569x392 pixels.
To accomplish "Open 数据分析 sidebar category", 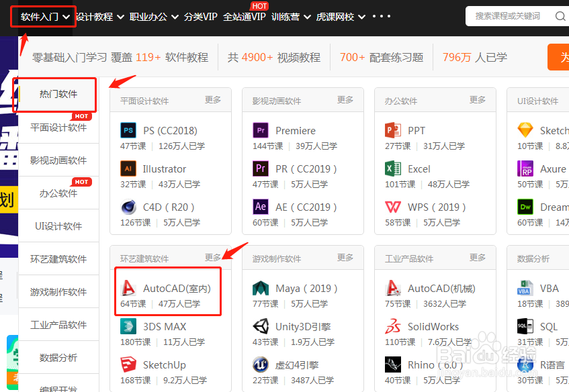I will pos(58,358).
